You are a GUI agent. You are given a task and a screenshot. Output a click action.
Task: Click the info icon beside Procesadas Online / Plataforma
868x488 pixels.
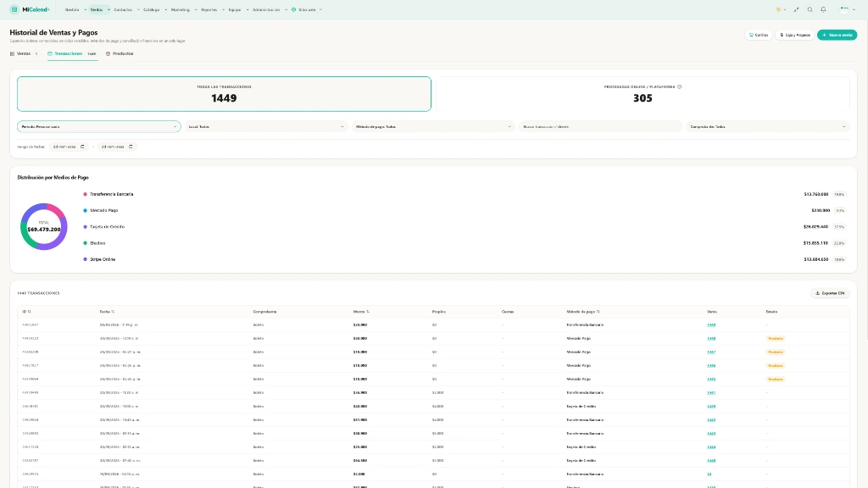tap(679, 87)
